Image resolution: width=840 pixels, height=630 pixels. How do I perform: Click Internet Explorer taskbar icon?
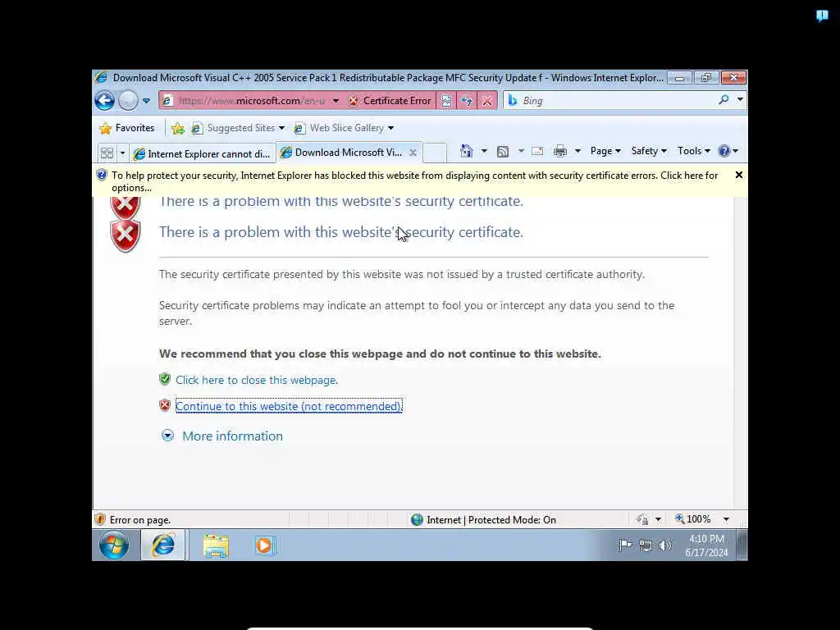pos(164,546)
